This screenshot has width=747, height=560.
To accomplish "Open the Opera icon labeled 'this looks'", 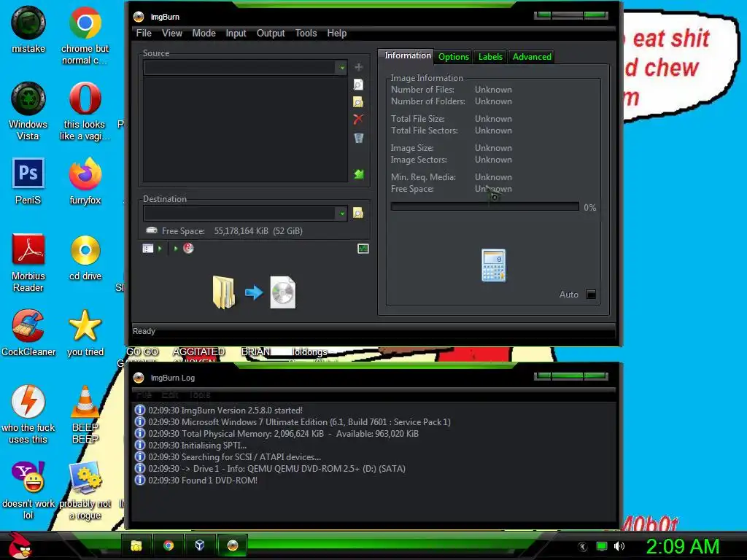I will click(85, 111).
